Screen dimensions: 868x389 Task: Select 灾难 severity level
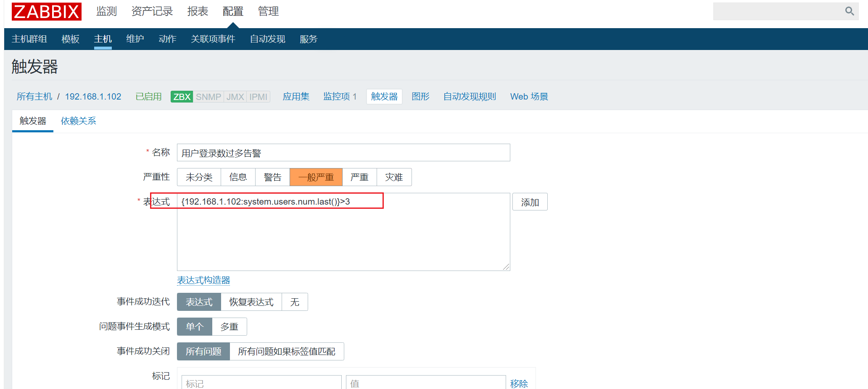[394, 177]
